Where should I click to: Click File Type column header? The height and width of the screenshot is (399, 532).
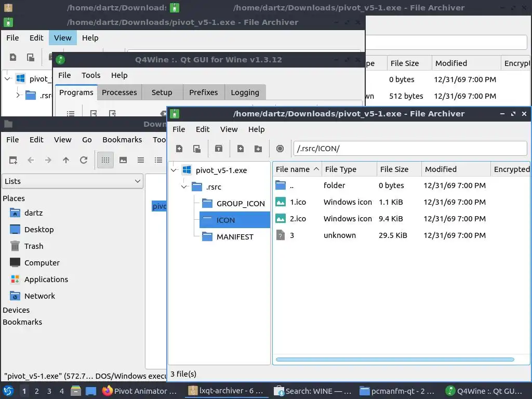349,169
